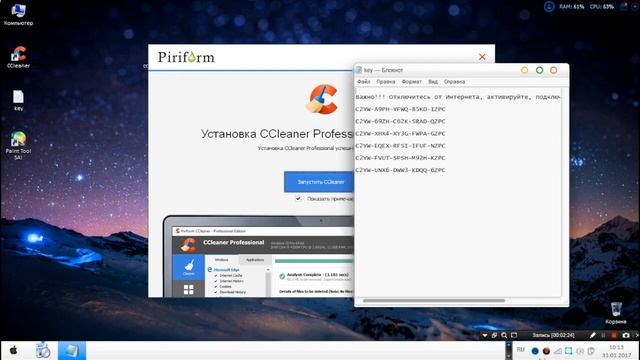Open the Справка menu in Notepad

[x=454, y=82]
